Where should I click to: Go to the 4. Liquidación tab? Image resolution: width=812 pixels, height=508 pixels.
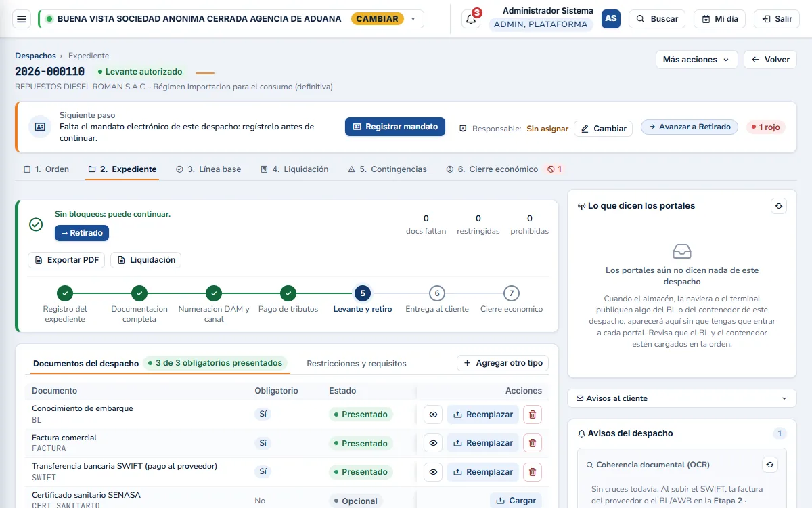(x=295, y=169)
